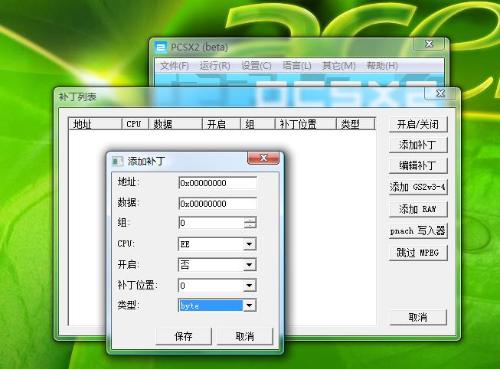Click the 添加 RAW button

[x=418, y=209]
